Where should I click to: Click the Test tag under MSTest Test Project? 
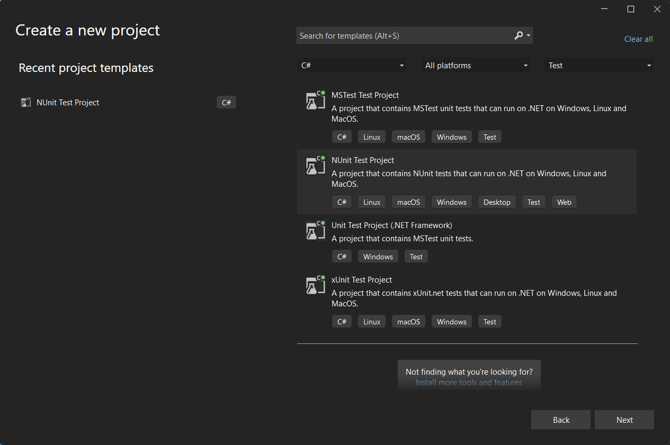490,137
